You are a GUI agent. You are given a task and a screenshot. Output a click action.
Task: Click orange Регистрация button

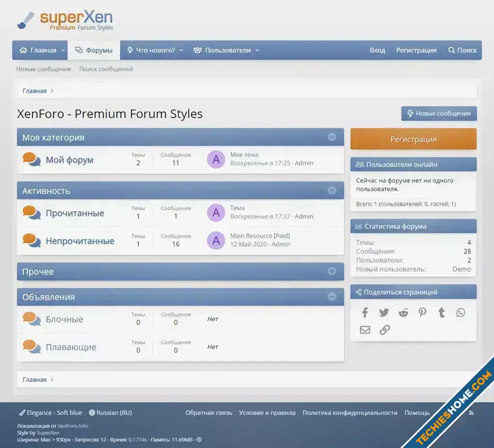[413, 139]
